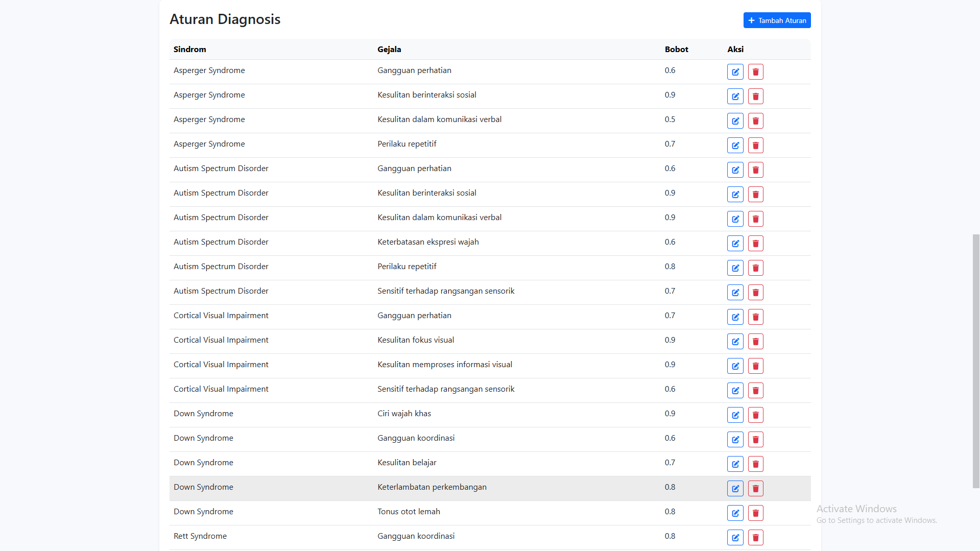Click the page vertical scrollbar thumb
This screenshot has height=551, width=980.
tap(976, 361)
